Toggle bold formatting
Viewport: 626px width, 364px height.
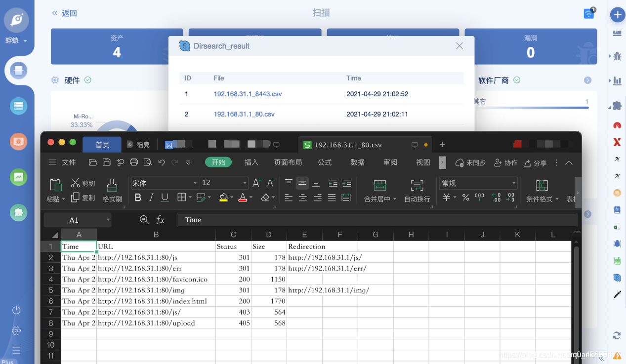(x=138, y=198)
